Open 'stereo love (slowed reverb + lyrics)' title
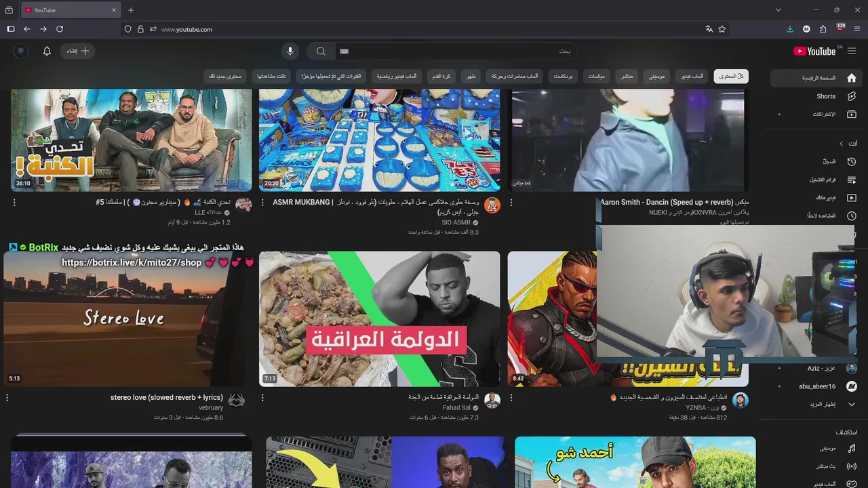The width and height of the screenshot is (868, 488). coord(167,398)
